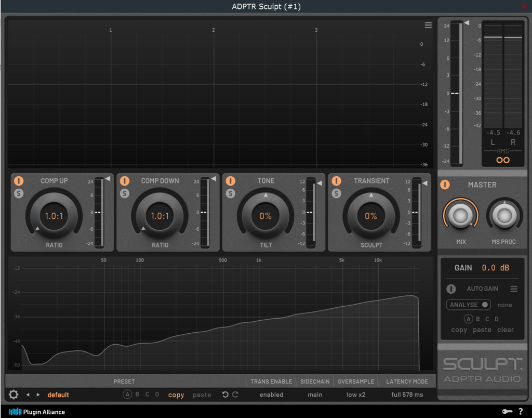
Task: Select Auto Gain slot A
Action: 468,319
